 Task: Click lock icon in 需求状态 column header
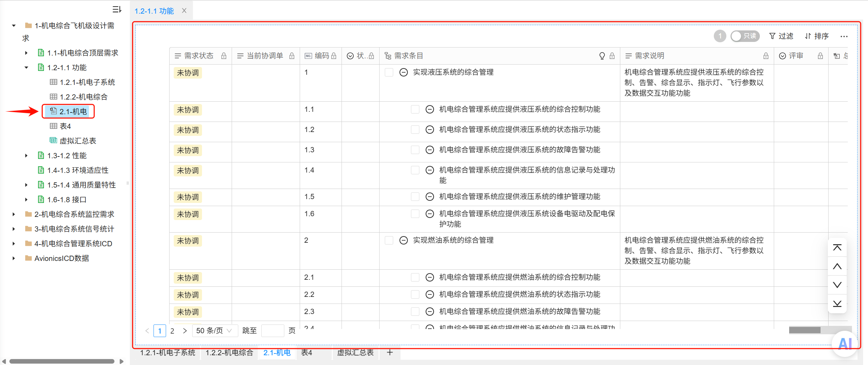[224, 56]
